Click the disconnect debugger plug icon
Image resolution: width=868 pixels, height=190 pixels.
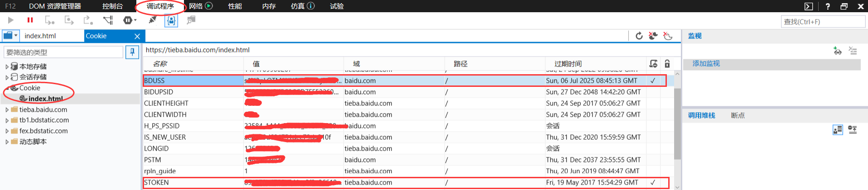[x=153, y=20]
